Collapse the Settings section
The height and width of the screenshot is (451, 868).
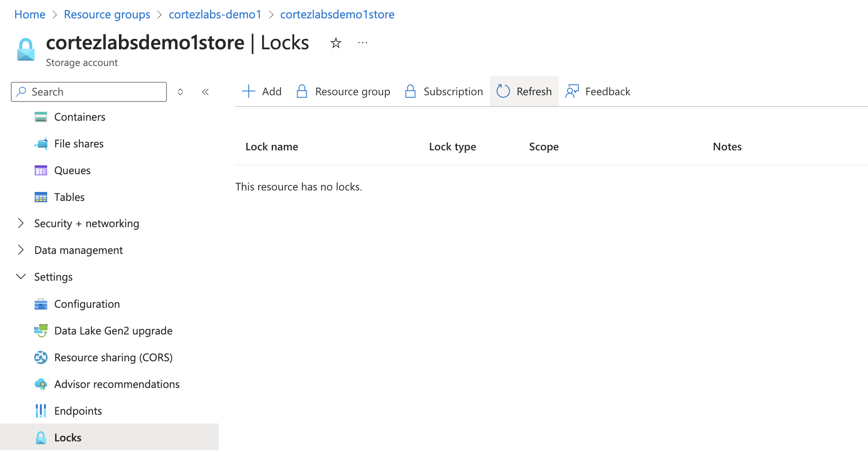coord(21,276)
